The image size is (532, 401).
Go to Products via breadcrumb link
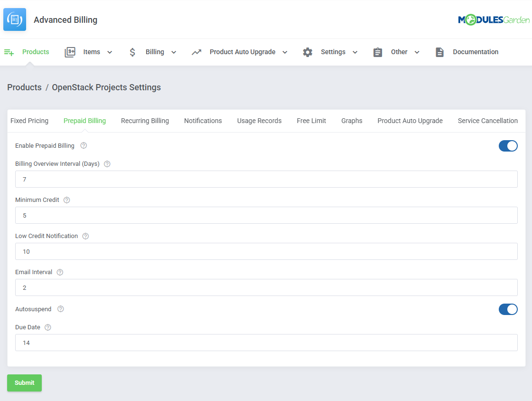click(x=24, y=87)
